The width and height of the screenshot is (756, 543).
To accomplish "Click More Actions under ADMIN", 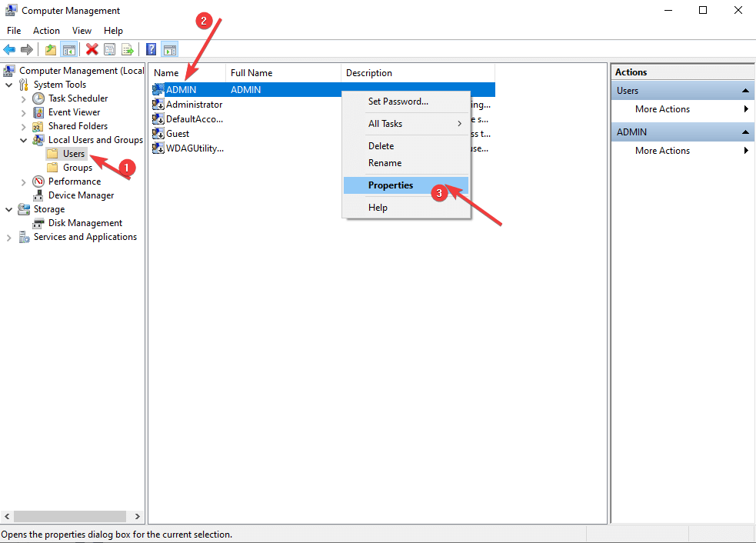I will coord(662,150).
